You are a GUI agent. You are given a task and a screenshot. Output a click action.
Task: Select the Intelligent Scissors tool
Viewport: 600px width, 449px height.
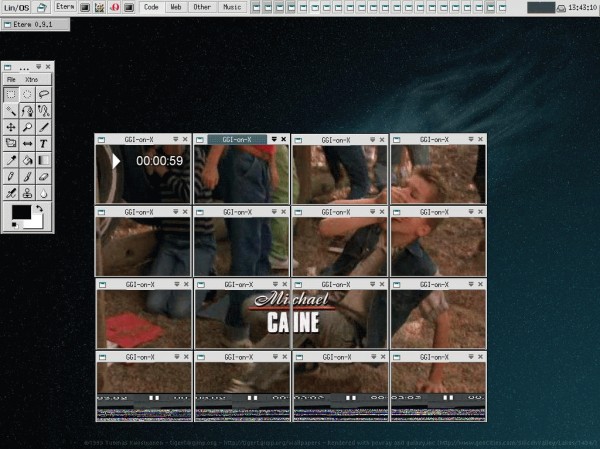(x=44, y=111)
